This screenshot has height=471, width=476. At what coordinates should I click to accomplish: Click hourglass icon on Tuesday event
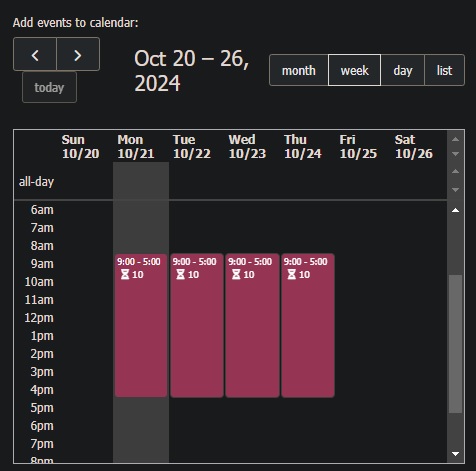(181, 275)
